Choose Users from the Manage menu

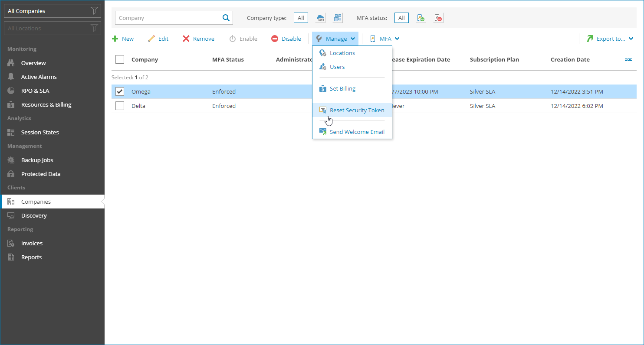click(352, 67)
